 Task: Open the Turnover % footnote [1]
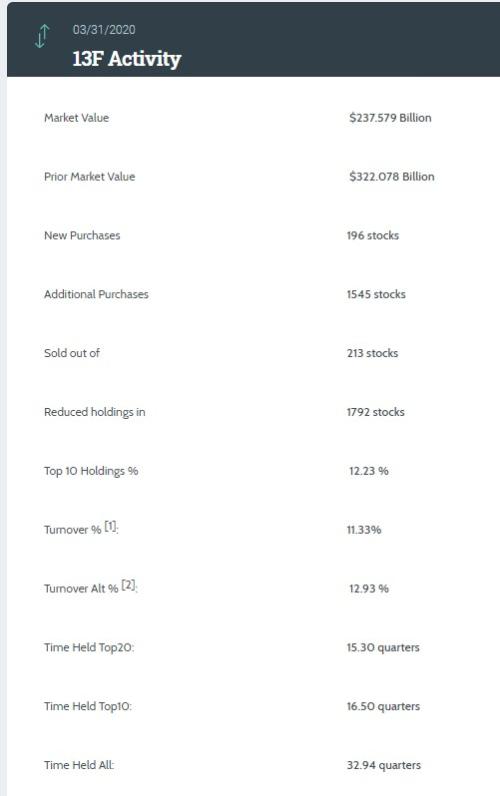click(111, 526)
